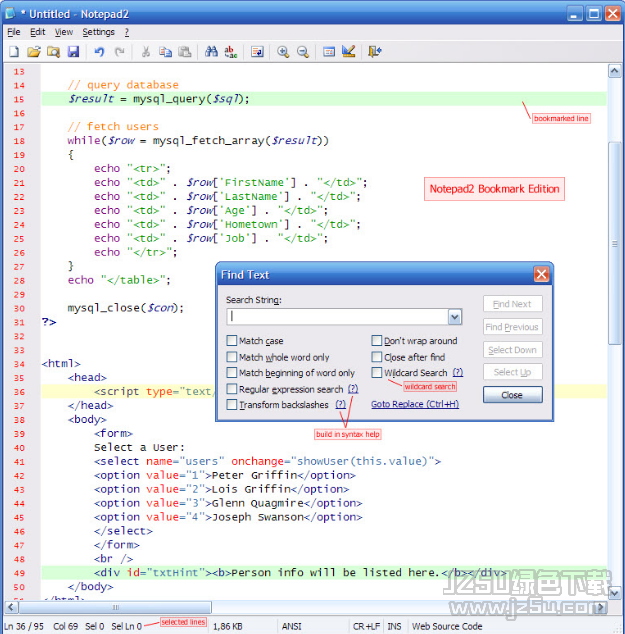The height and width of the screenshot is (634, 625).
Task: Tick Match beginning of word only
Action: click(x=232, y=372)
